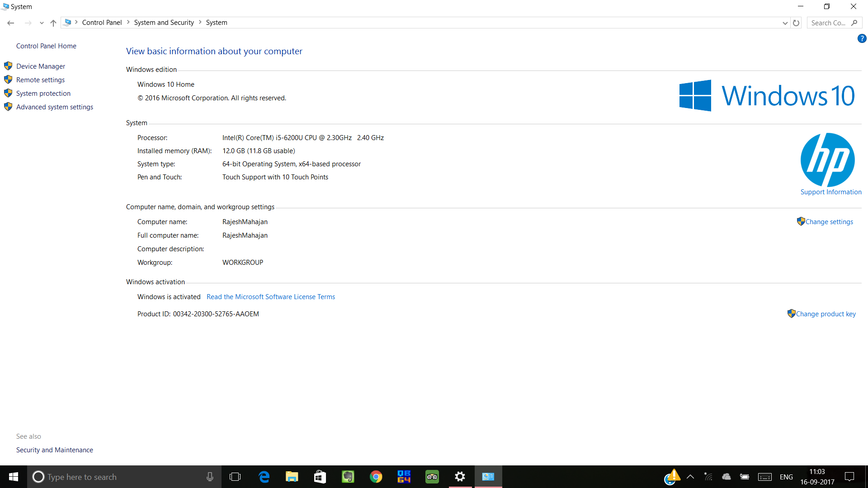Open Wi-Fi network tray icon
868x488 pixels.
pos(708,477)
